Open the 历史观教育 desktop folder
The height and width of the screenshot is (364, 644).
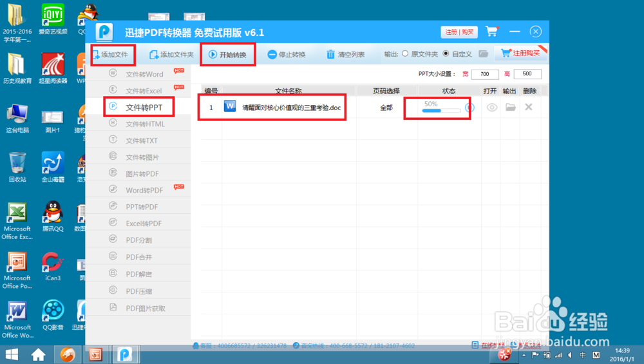[x=17, y=68]
